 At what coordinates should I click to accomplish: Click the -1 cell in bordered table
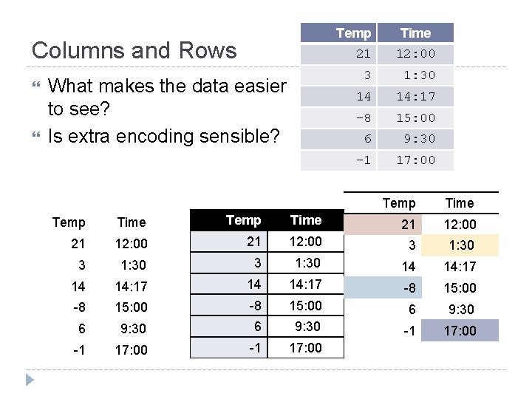[x=229, y=348]
